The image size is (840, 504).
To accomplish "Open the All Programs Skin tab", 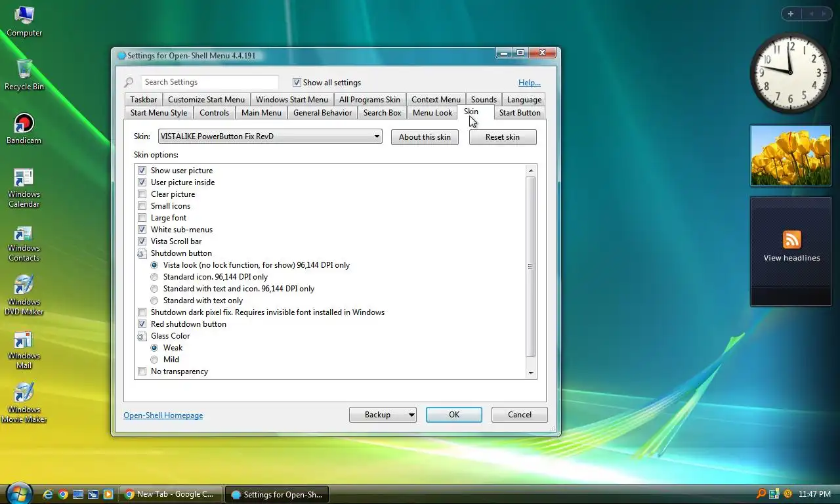I will 369,100.
